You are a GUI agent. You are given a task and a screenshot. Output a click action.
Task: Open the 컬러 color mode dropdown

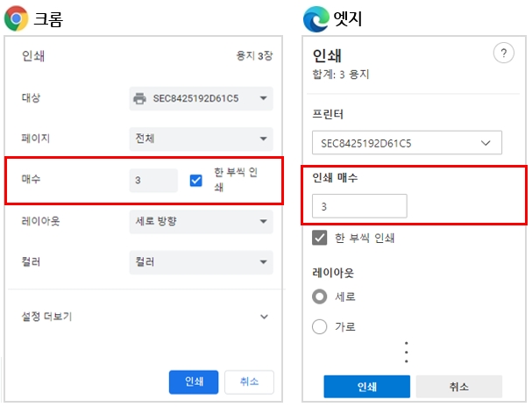click(201, 262)
